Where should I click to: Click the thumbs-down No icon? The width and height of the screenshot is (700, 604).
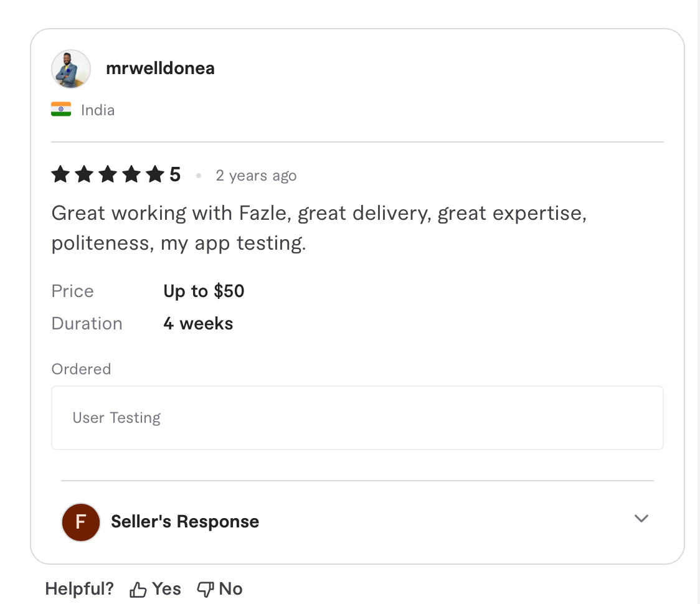pos(206,588)
